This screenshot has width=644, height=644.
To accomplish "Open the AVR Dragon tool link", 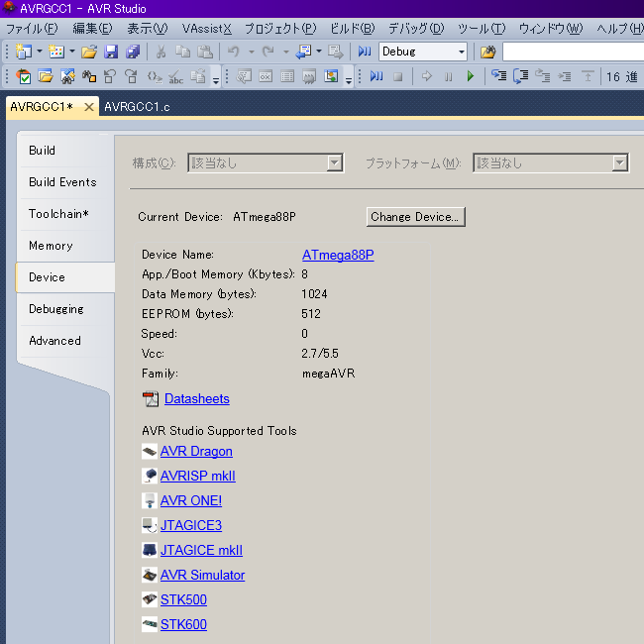I will tap(196, 452).
